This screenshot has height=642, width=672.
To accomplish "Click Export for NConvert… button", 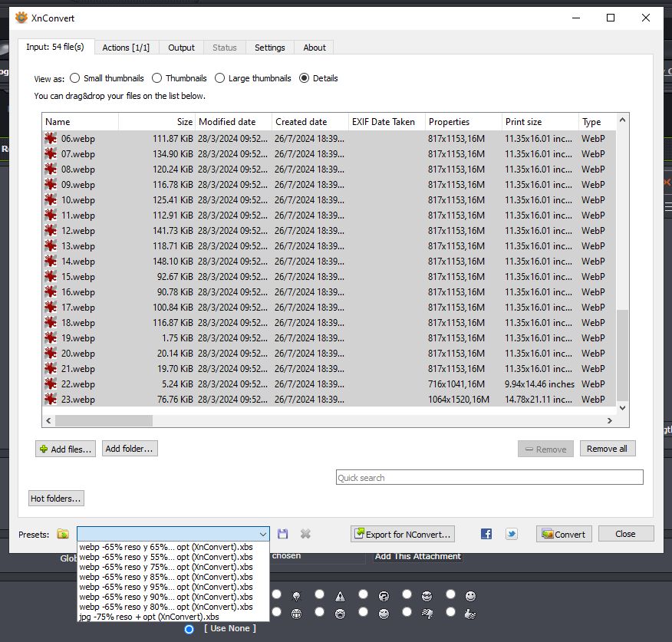I will (x=403, y=534).
